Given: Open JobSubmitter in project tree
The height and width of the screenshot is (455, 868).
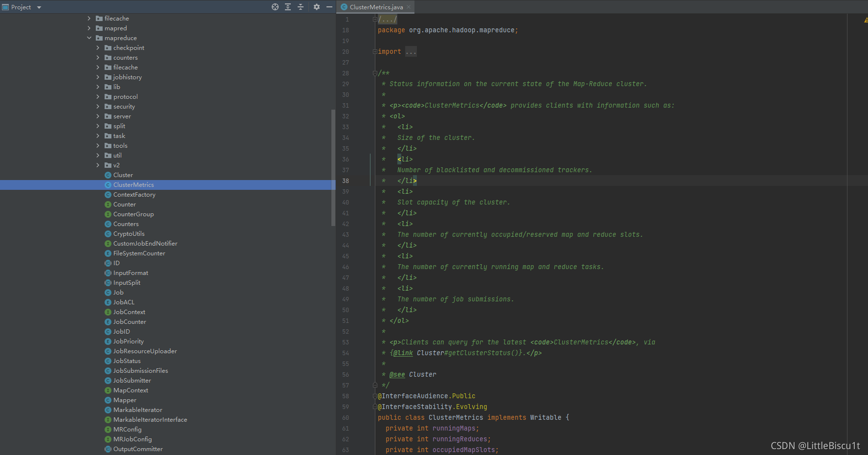Looking at the screenshot, I should point(132,380).
